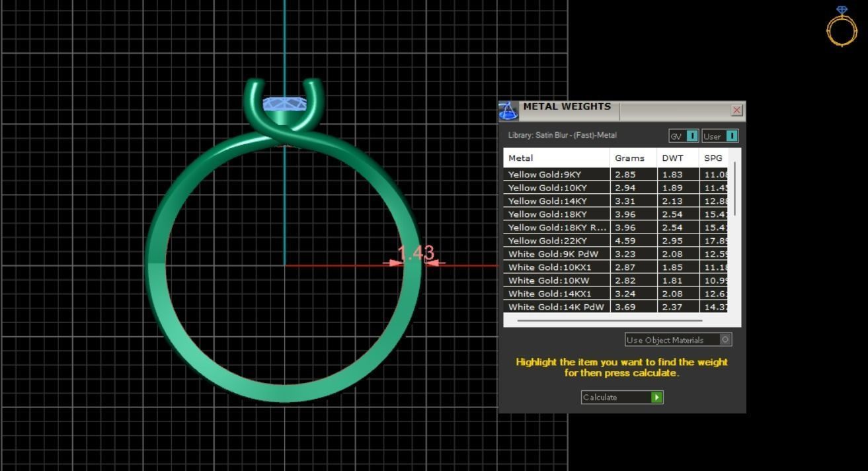Click the Metal Weights scale icon in the title bar
The width and height of the screenshot is (868, 471).
pos(508,111)
